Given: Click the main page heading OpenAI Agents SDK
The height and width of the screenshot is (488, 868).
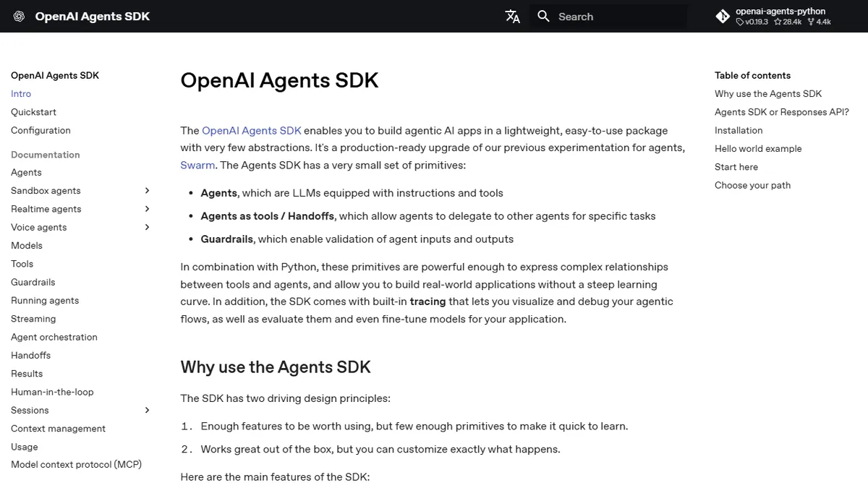Looking at the screenshot, I should pos(279,80).
